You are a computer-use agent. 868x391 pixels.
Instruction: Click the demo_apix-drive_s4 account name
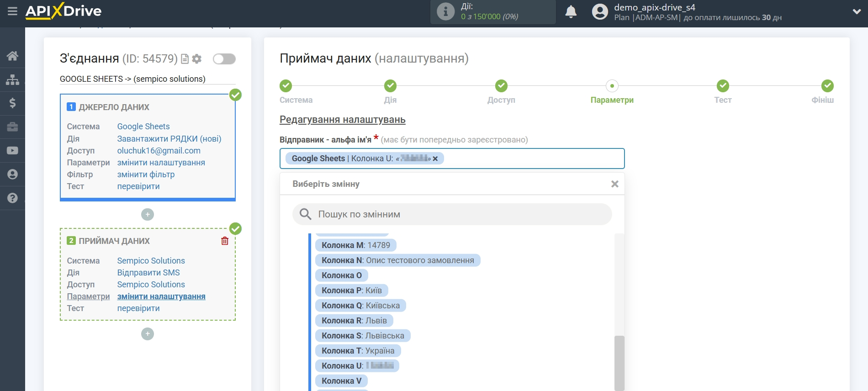[655, 7]
